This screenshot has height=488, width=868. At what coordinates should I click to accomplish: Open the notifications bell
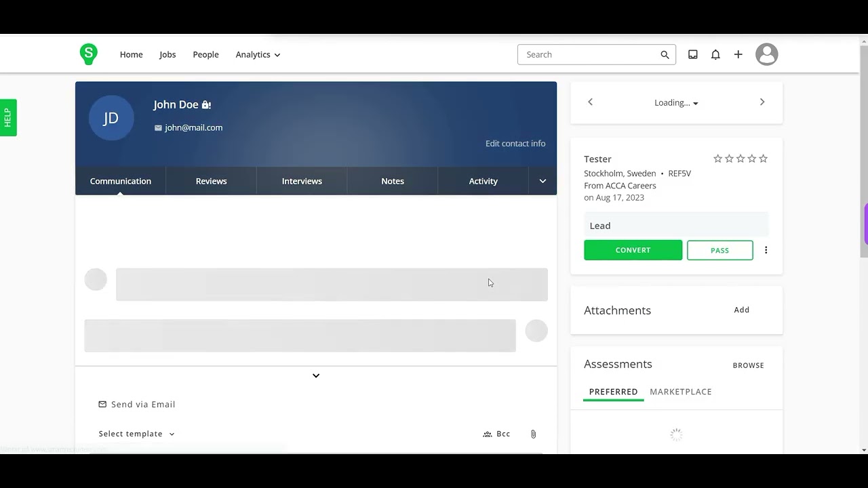(715, 54)
